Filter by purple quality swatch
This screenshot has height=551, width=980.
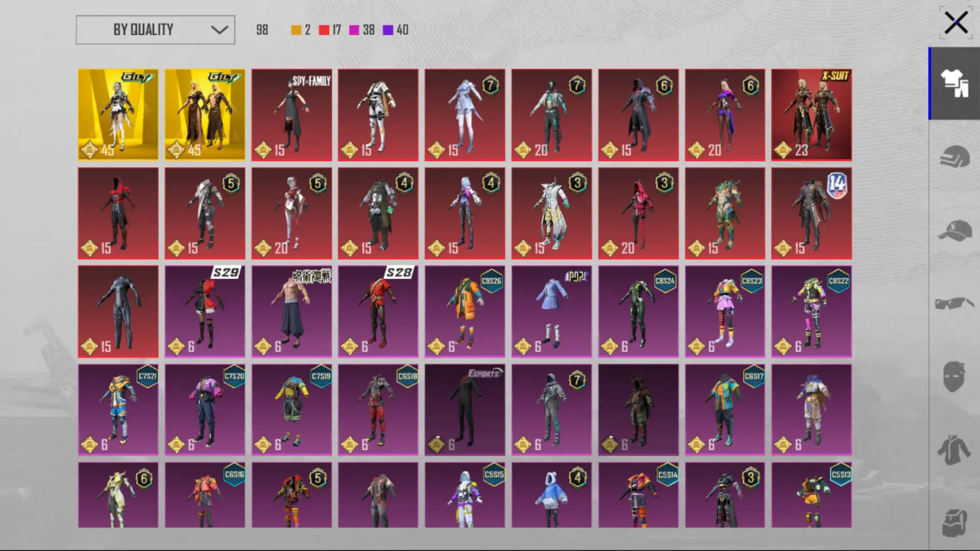click(x=388, y=30)
